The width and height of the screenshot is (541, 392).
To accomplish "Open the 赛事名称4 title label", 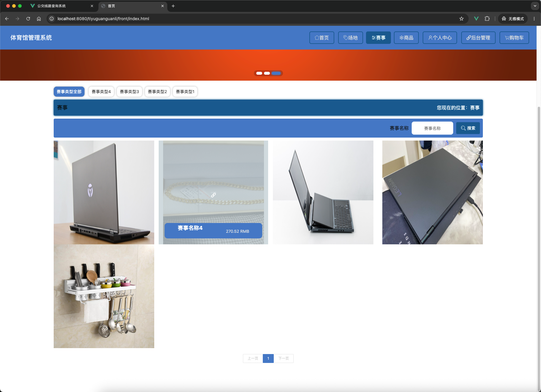I will (190, 228).
